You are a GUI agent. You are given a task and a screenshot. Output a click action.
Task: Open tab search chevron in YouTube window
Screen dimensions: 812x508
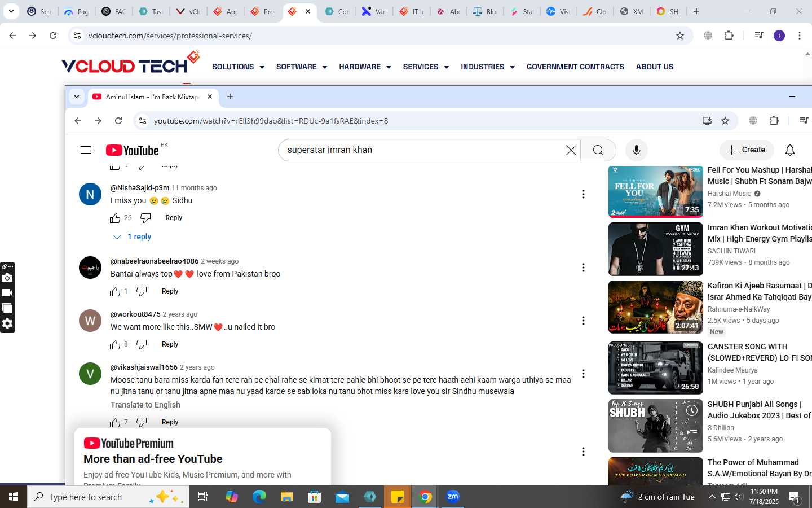77,97
